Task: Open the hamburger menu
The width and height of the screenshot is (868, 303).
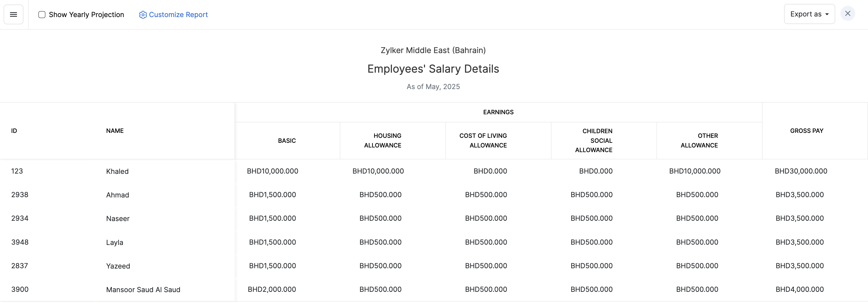Action: pyautogui.click(x=13, y=15)
